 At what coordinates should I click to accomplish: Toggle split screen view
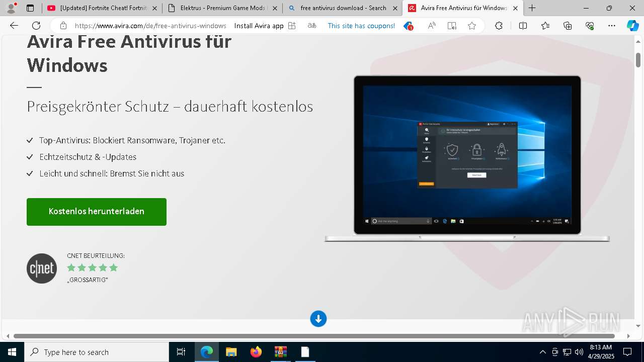point(523,26)
